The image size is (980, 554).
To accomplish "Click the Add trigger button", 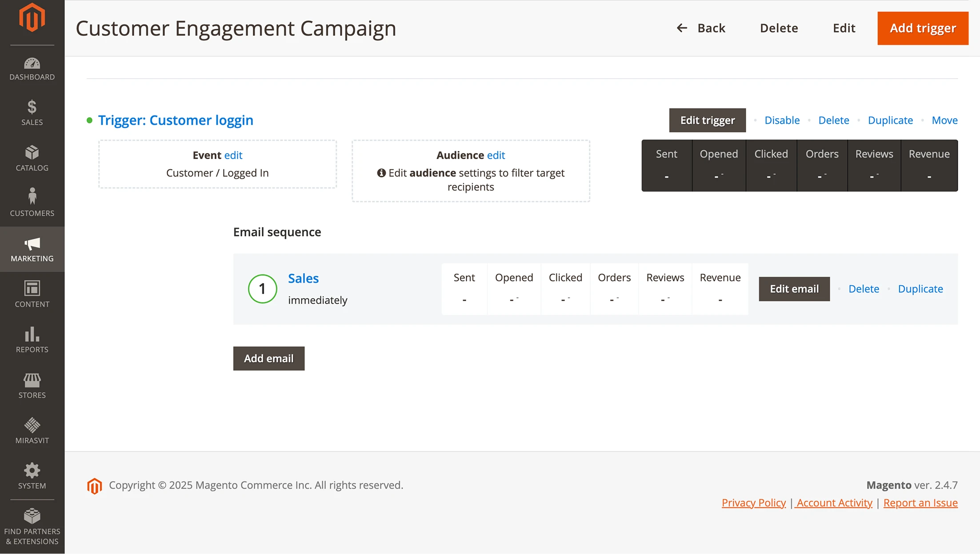I will click(923, 28).
